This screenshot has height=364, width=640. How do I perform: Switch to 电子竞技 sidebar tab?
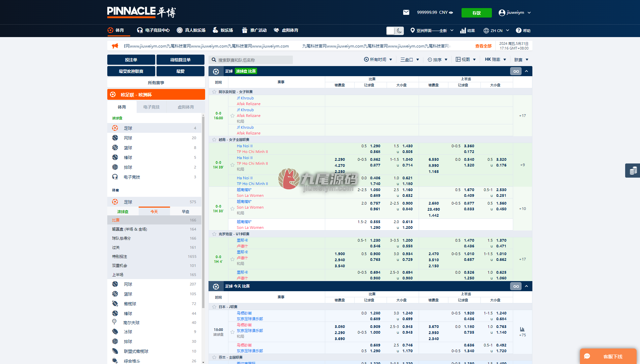(151, 107)
